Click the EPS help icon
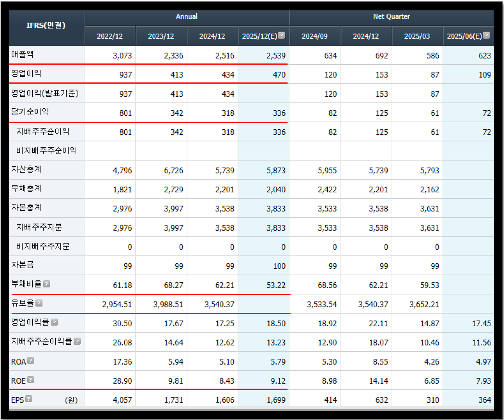Screen dimensions: 504x420 (29, 399)
